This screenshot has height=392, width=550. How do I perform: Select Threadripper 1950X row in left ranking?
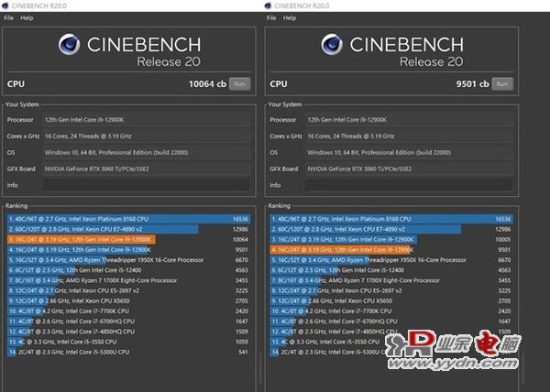[128, 260]
